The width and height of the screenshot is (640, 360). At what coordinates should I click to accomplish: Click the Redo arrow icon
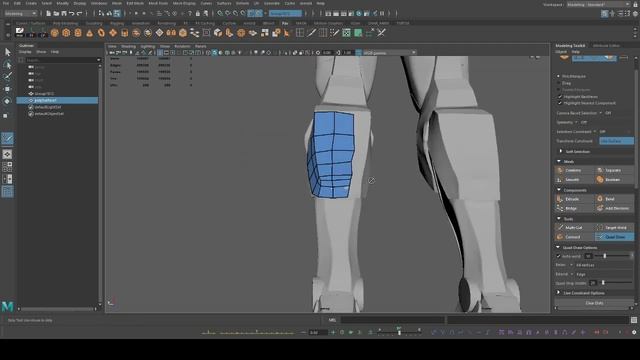(79, 13)
